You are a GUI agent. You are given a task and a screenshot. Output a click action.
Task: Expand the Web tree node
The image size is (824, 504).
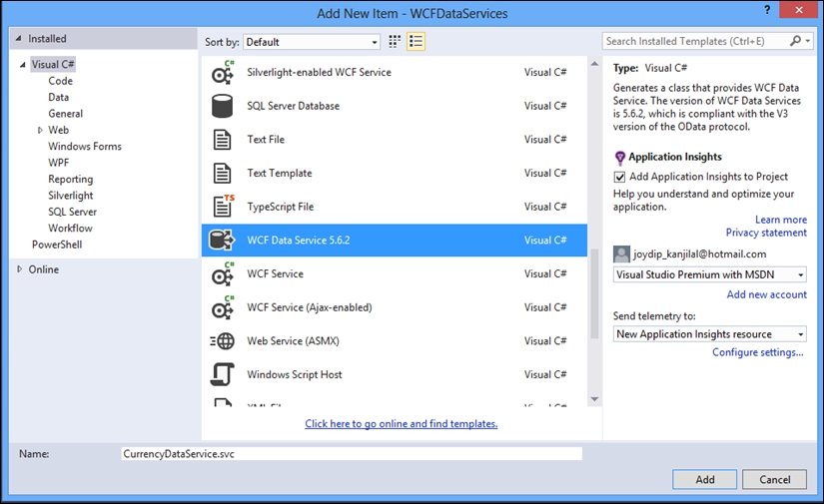[x=40, y=130]
